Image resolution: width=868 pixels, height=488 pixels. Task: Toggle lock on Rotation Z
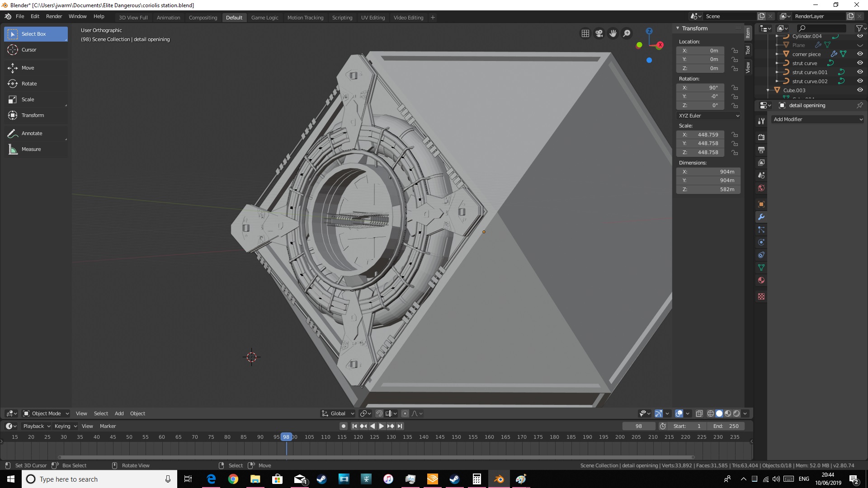coord(735,105)
